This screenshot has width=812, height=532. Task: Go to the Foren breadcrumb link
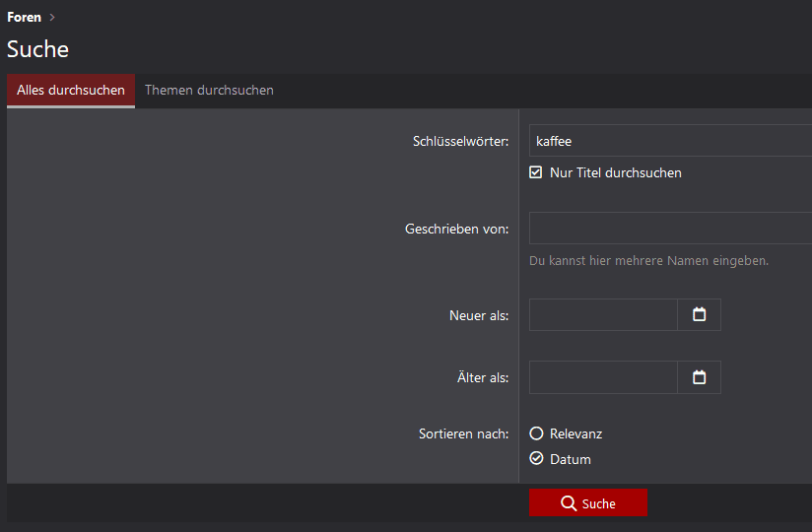(x=24, y=18)
